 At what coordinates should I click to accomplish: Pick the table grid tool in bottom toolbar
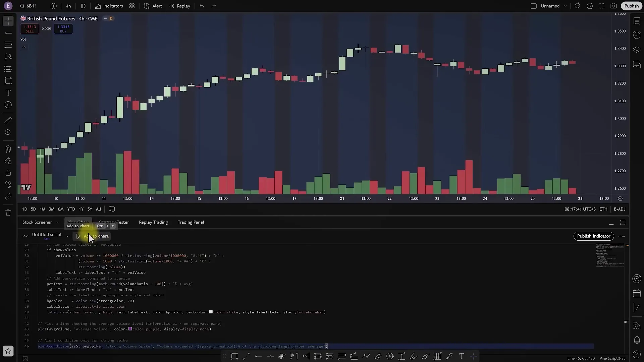coord(437,356)
